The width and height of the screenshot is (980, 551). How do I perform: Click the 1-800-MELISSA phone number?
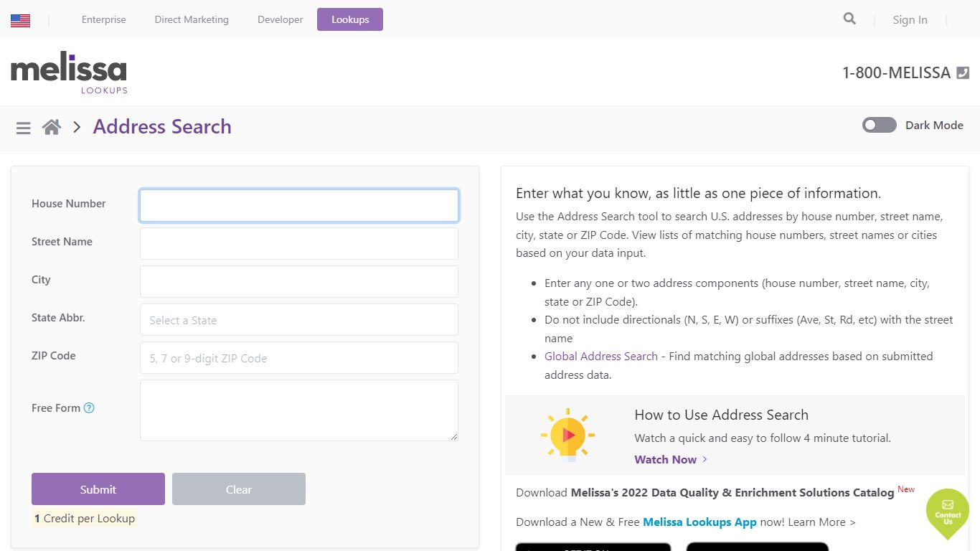(896, 72)
